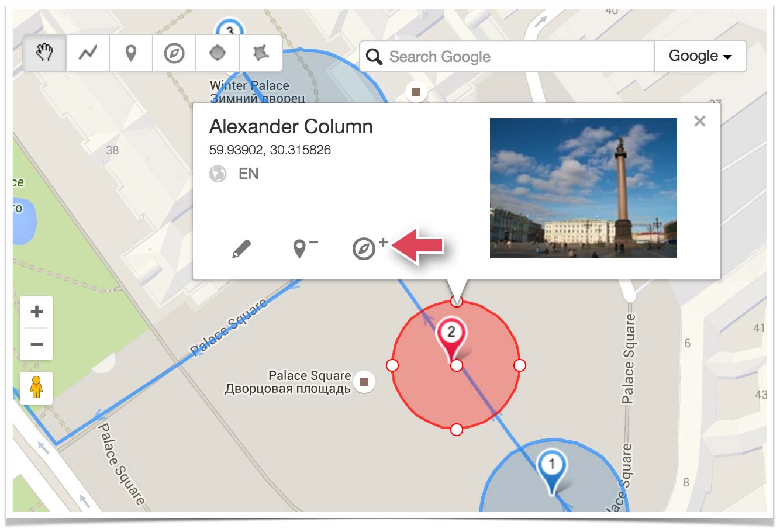
Task: Select the circle trigger zone tool
Action: 218,53
